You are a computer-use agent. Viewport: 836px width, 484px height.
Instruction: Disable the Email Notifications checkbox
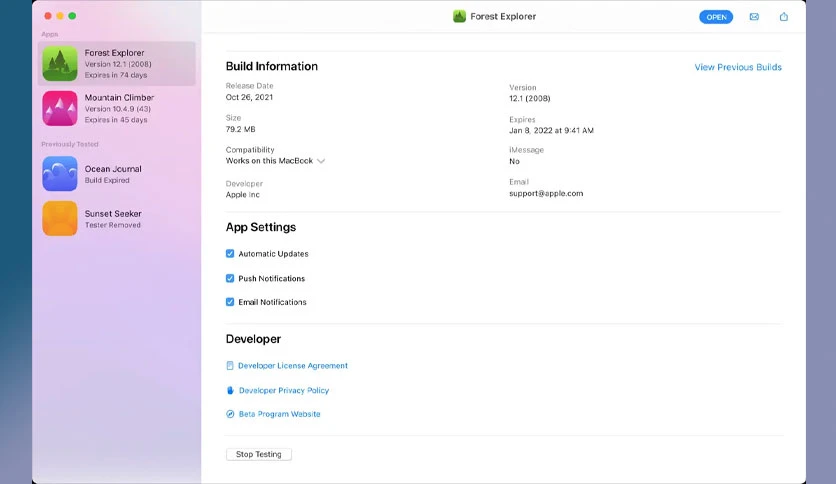coord(230,302)
